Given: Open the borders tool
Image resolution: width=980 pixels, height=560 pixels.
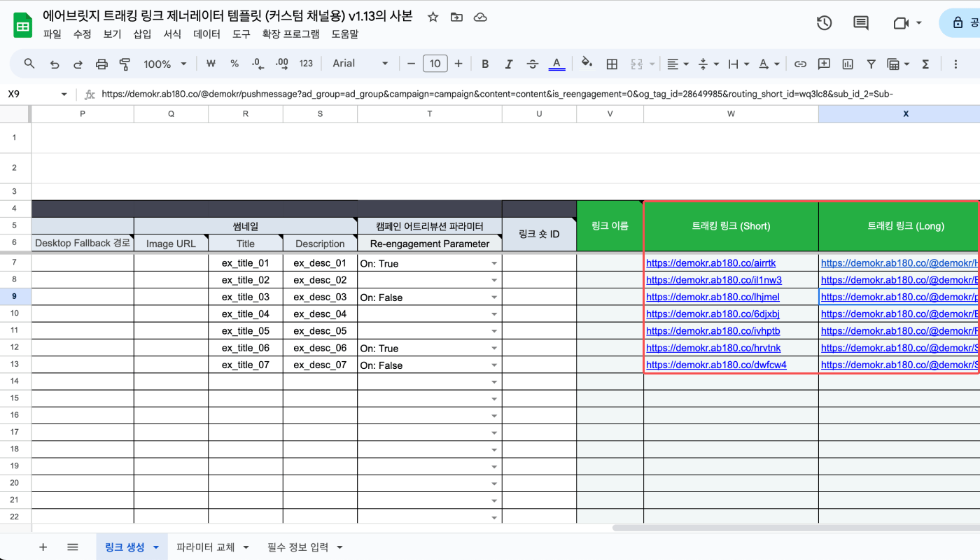Looking at the screenshot, I should [612, 64].
